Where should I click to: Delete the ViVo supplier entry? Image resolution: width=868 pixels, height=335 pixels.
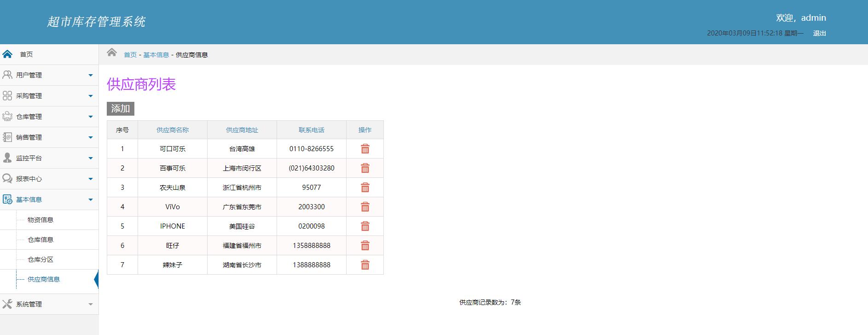coord(365,207)
